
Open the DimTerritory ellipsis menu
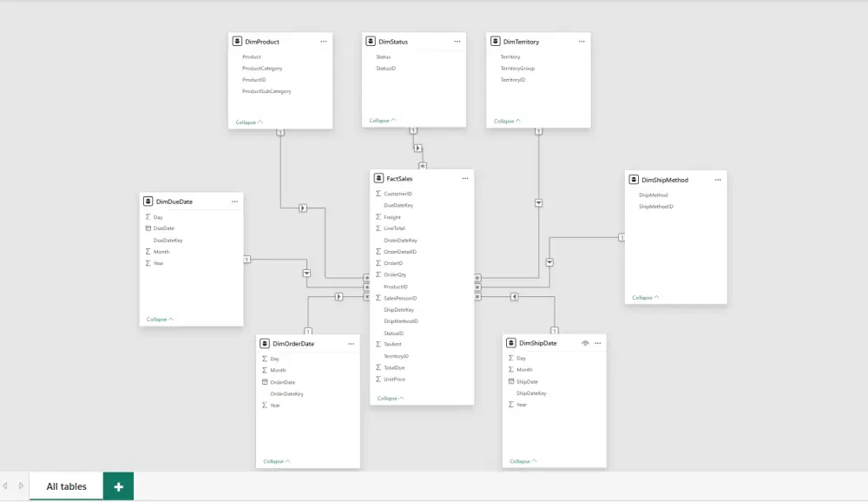click(x=582, y=41)
